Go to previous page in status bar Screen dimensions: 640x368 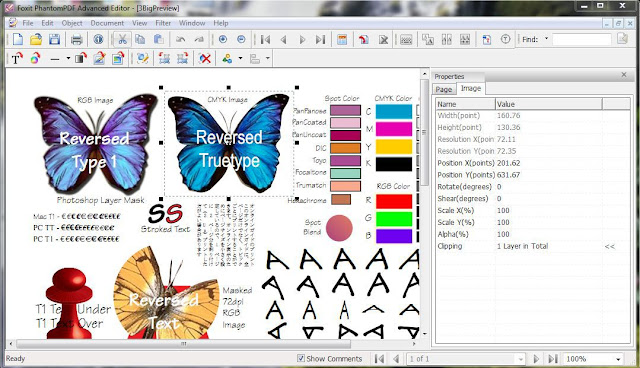pos(396,359)
